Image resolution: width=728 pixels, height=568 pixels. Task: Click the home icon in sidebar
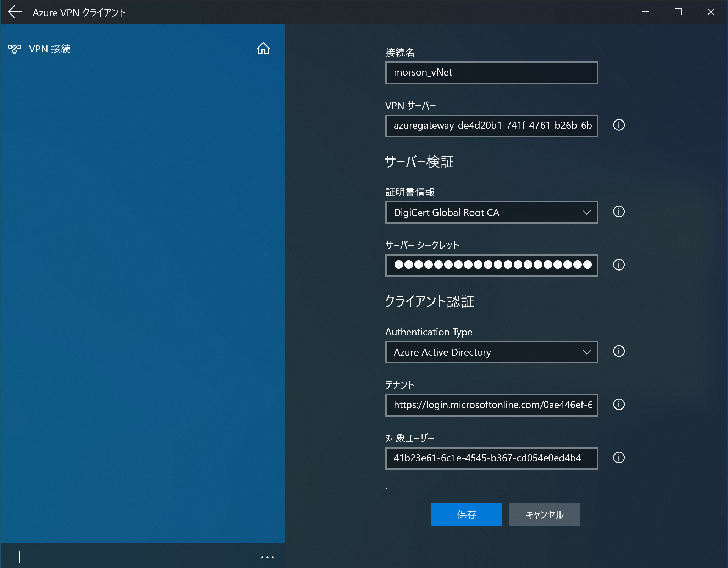pyautogui.click(x=263, y=49)
